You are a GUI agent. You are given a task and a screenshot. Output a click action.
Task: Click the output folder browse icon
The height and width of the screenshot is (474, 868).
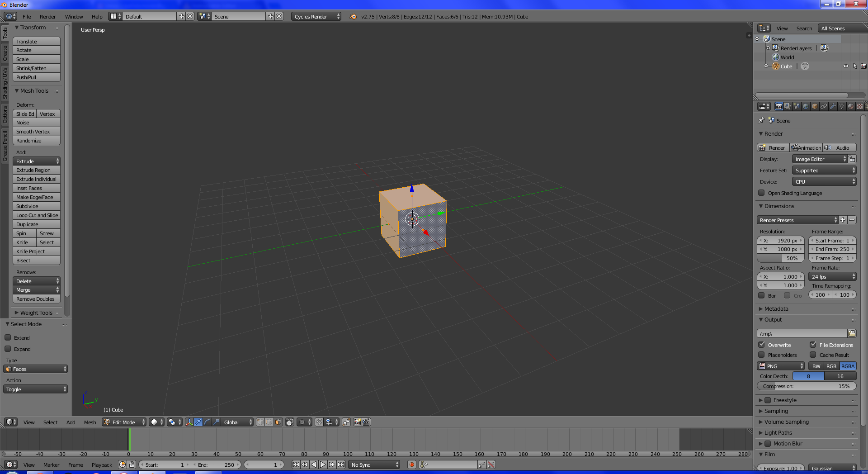click(x=852, y=333)
